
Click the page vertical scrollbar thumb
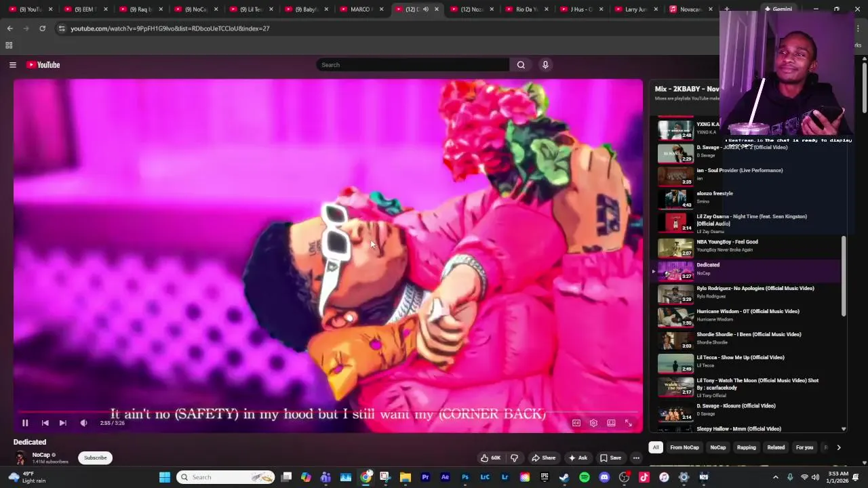click(x=865, y=88)
